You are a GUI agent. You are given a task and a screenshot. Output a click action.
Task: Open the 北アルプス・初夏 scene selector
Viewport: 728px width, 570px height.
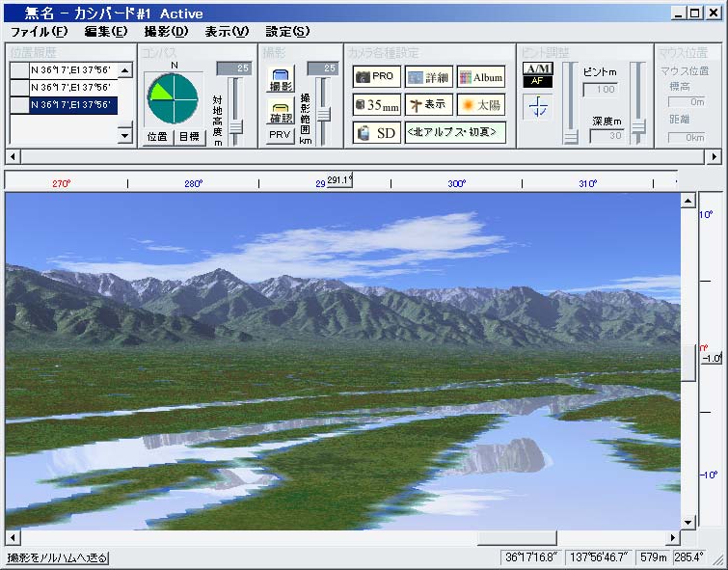pyautogui.click(x=455, y=133)
